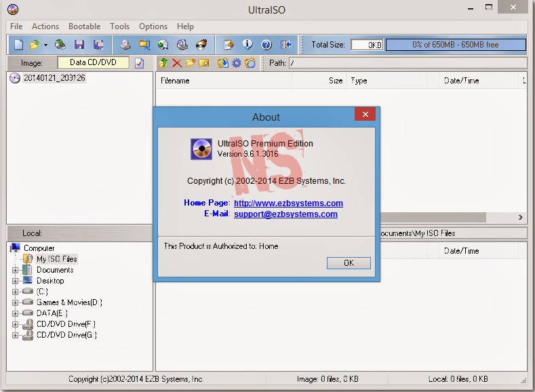Click OK in the About dialog

[349, 263]
